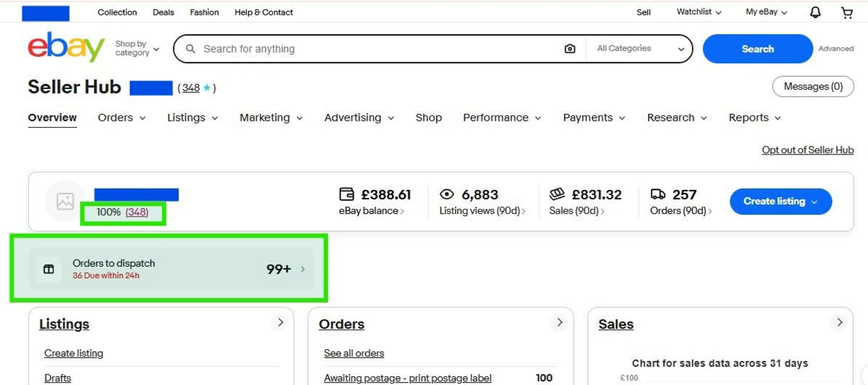868x385 pixels.
Task: Click the magnifier icon in search box
Action: pos(190,49)
